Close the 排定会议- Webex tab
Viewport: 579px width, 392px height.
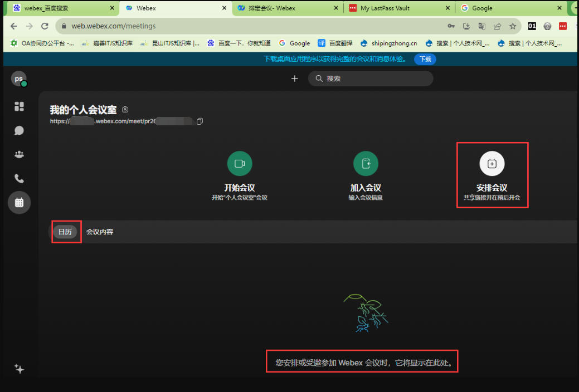(336, 8)
